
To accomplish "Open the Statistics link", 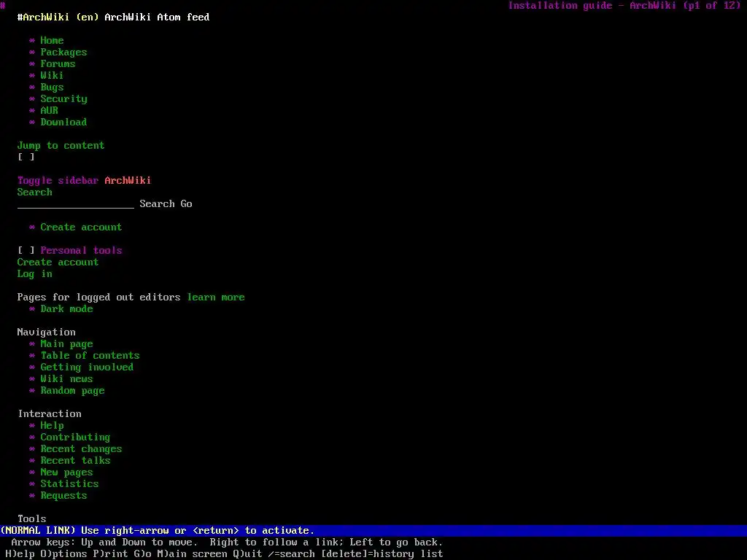I will (x=69, y=484).
